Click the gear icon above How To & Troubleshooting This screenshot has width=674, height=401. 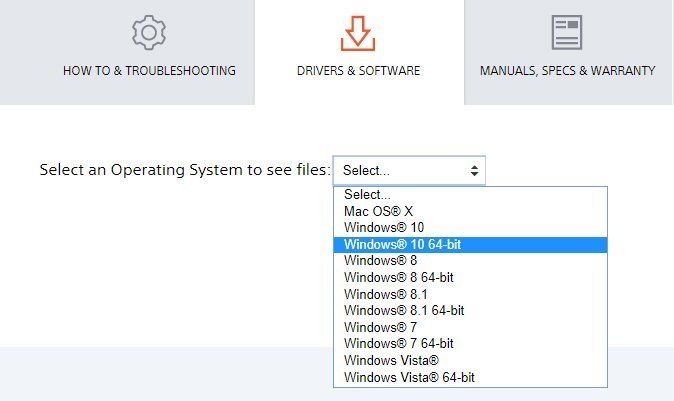(x=149, y=33)
